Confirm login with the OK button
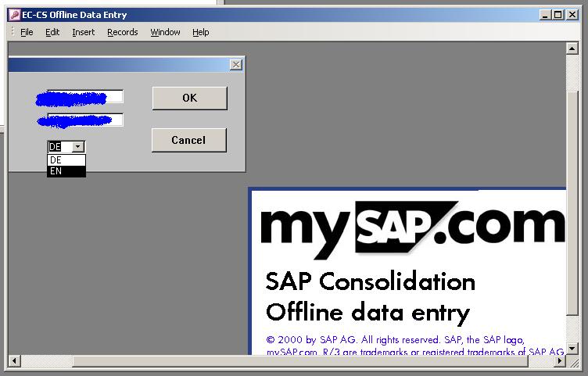Image resolution: width=588 pixels, height=376 pixels. pos(190,98)
